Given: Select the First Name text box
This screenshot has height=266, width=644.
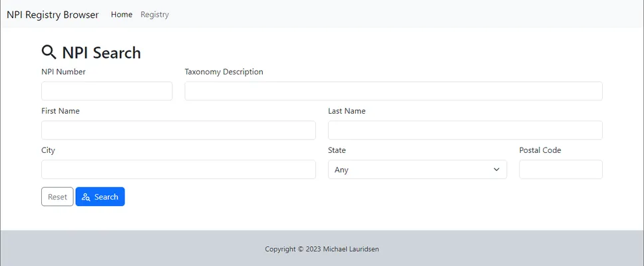Looking at the screenshot, I should pos(178,130).
